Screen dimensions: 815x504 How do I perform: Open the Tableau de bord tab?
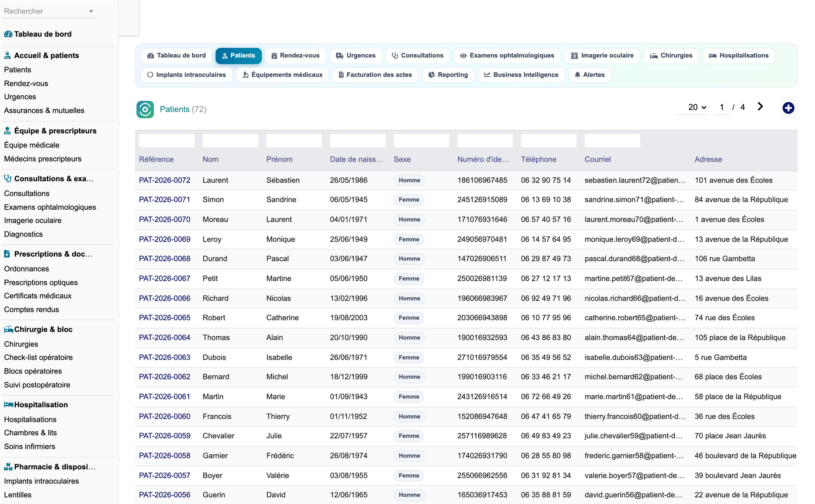click(176, 56)
